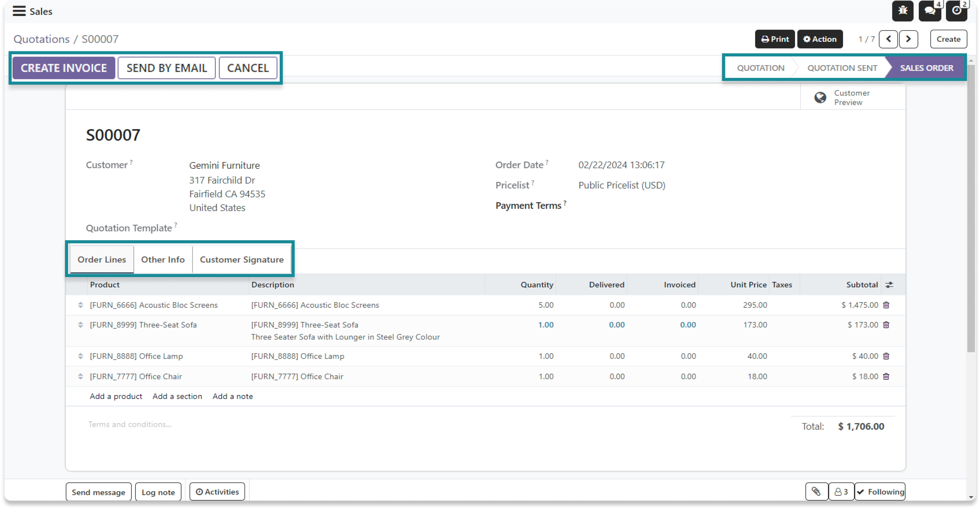The width and height of the screenshot is (980, 509).
Task: Open the Print menu
Action: pos(775,39)
